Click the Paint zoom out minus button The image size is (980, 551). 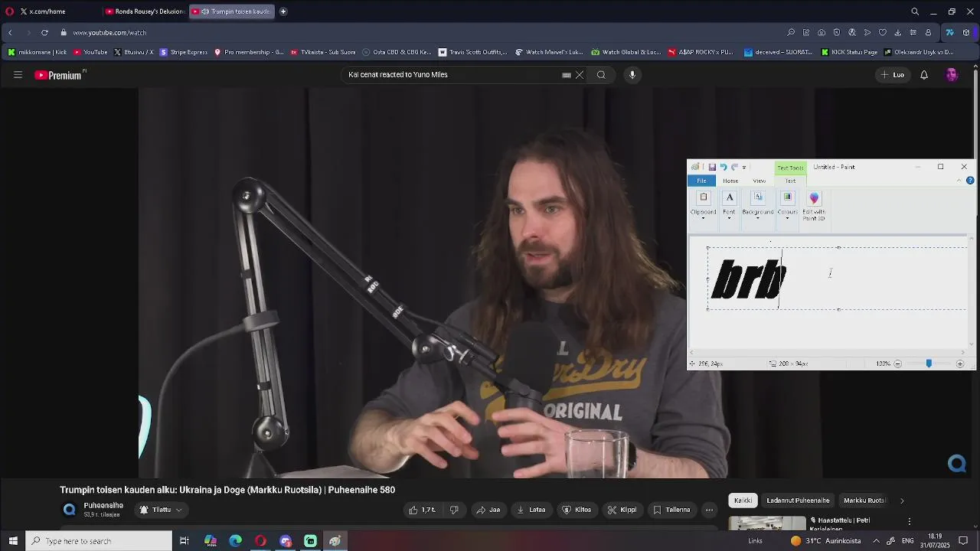pos(898,364)
